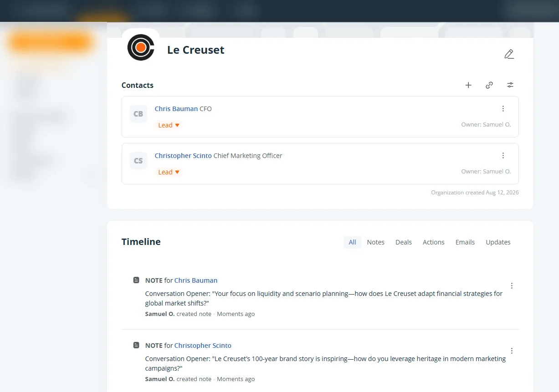Screen dimensions: 559x392
Task: Click the Le Creuset organization title
Action: [196, 50]
